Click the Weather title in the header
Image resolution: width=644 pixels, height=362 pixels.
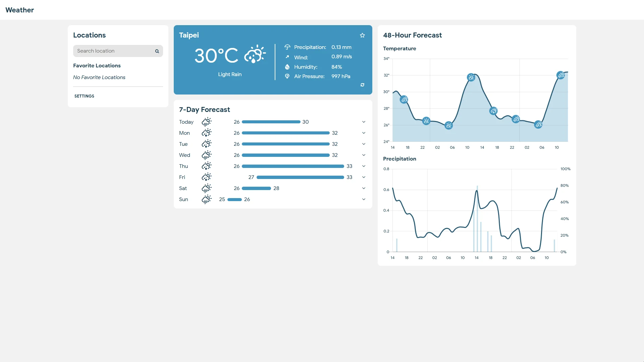19,10
